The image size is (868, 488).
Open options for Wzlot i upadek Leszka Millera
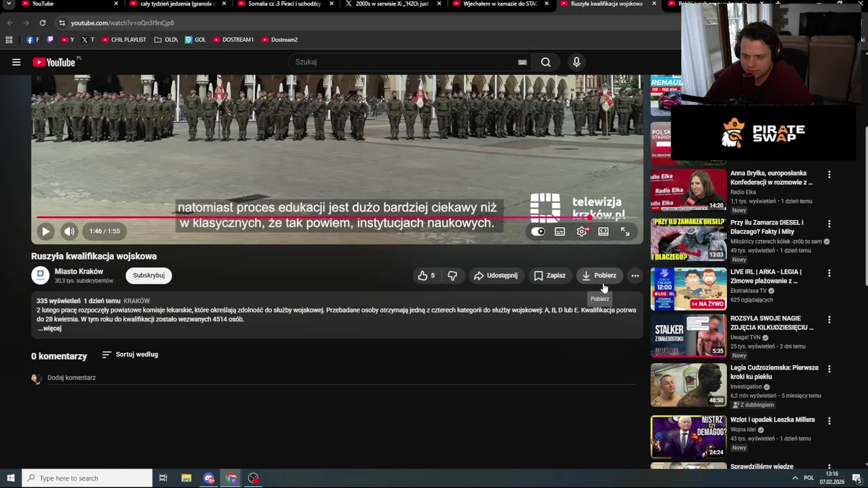point(829,421)
